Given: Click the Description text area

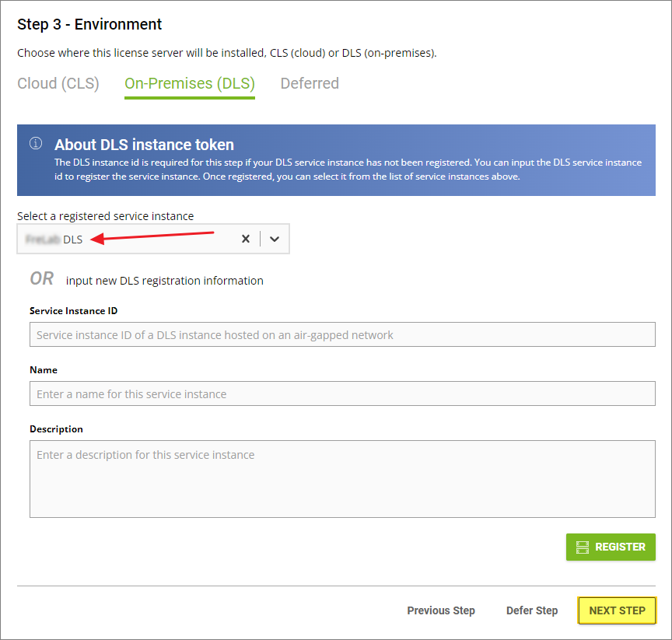Looking at the screenshot, I should (342, 479).
